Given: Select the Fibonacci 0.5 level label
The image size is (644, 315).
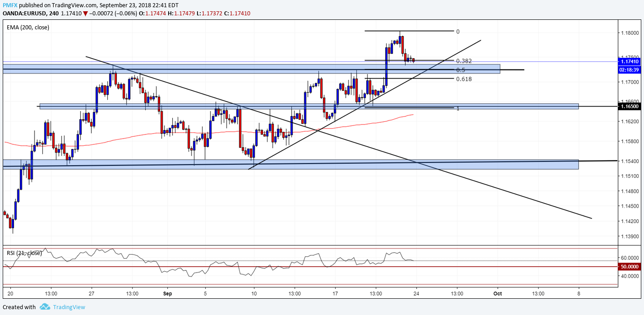Looking at the screenshot, I should (460, 70).
